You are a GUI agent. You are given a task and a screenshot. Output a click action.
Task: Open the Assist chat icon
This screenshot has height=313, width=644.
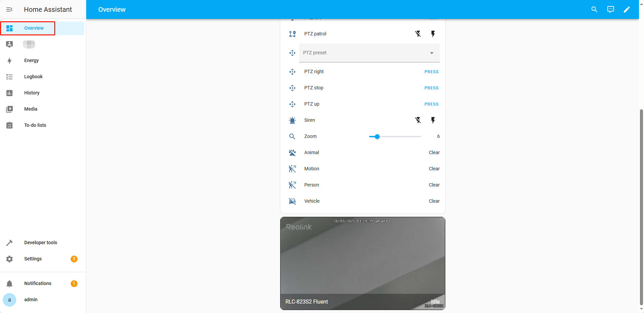(611, 9)
